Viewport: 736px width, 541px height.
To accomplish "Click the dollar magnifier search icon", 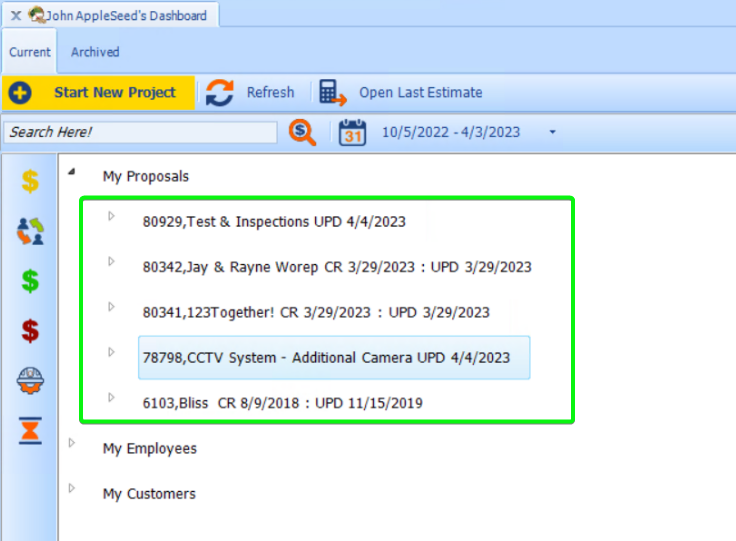I will (x=302, y=132).
